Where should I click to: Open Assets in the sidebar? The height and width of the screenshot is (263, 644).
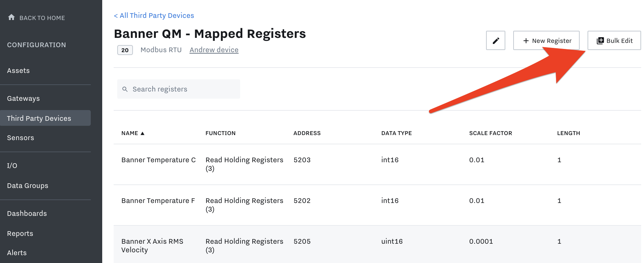pos(18,70)
